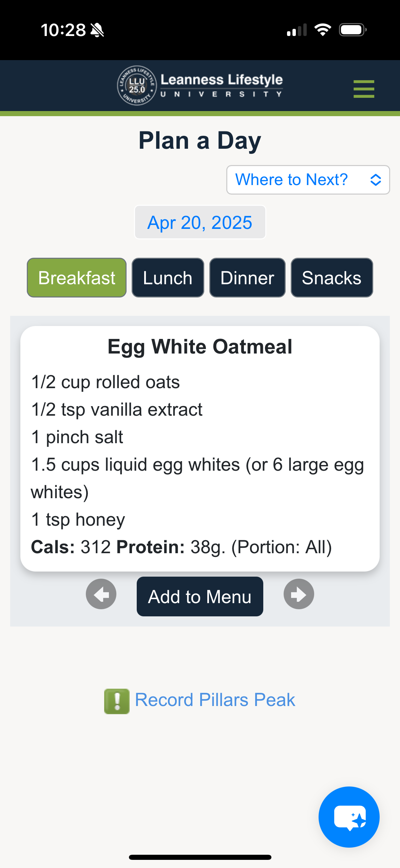This screenshot has height=868, width=400.
Task: Switch to the Lunch tab
Action: (168, 278)
